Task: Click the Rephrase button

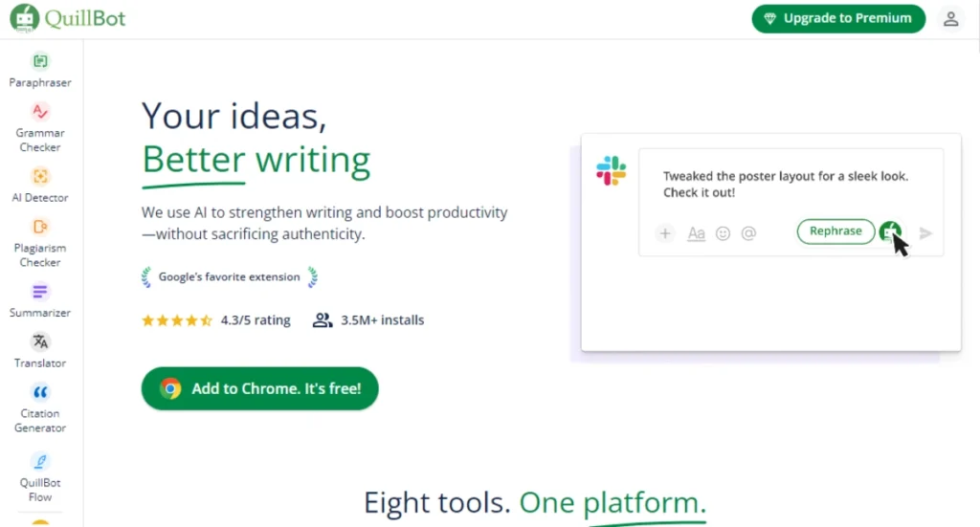Action: coord(835,231)
